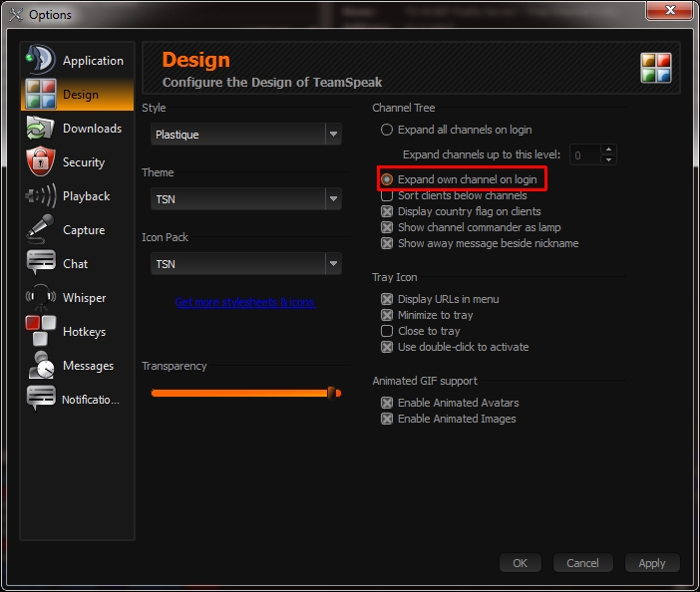Click the Capture microphone icon
The image size is (700, 592).
pos(41,229)
